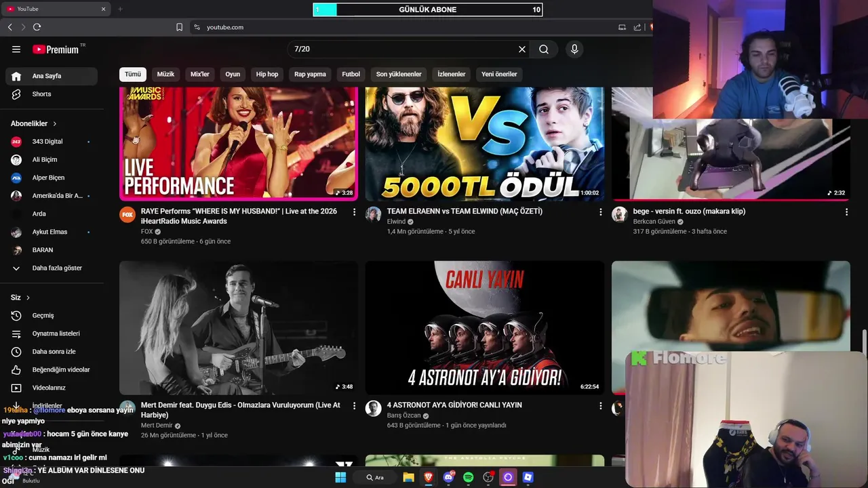The width and height of the screenshot is (868, 488).
Task: Open Shorts from the sidebar
Action: coord(52,94)
